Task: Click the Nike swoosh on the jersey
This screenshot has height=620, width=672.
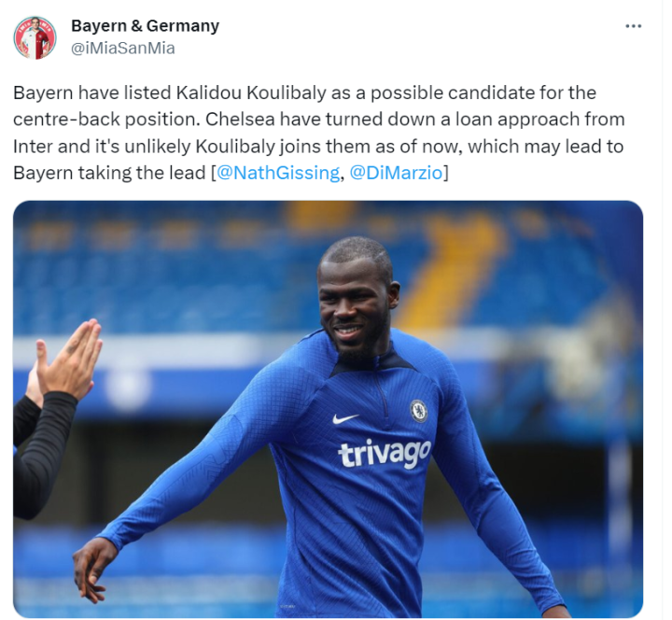Action: tap(345, 418)
